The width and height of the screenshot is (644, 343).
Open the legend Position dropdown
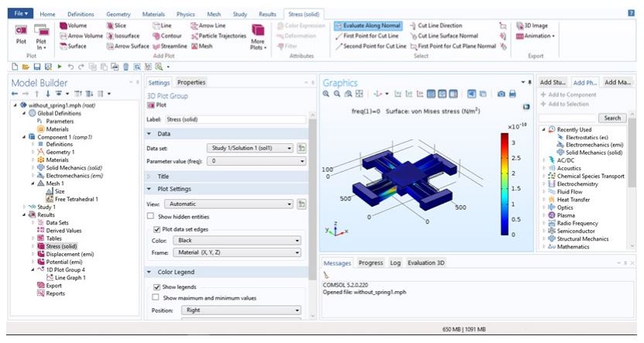click(x=240, y=310)
